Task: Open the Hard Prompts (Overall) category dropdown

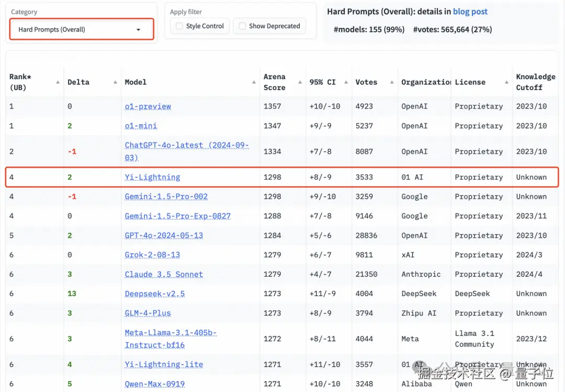Action: (x=82, y=29)
